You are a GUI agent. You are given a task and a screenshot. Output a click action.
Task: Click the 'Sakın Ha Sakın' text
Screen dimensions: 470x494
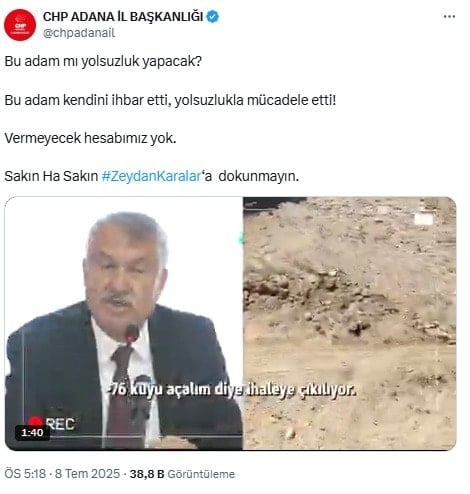pos(51,176)
